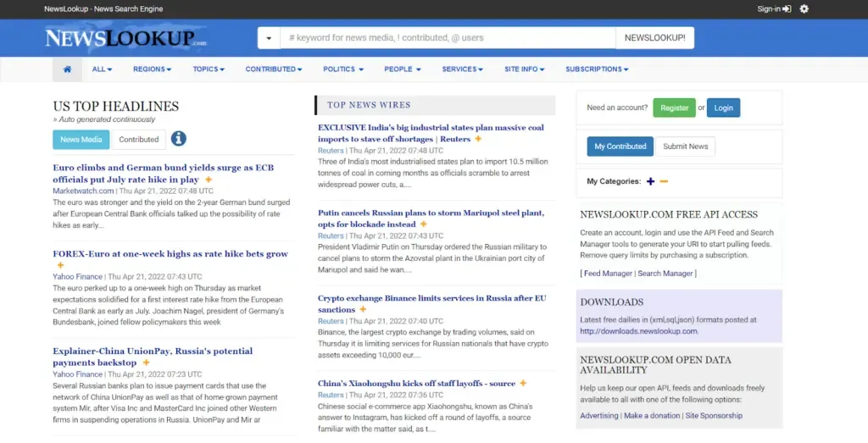
Task: Add a category with blue plus icon
Action: pyautogui.click(x=650, y=181)
